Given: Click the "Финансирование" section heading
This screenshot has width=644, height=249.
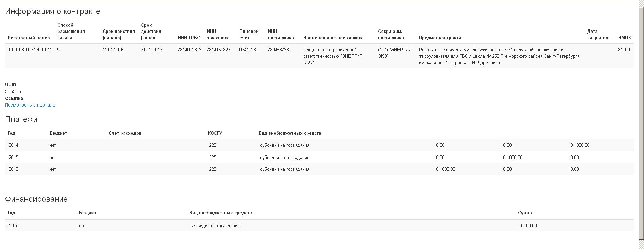Looking at the screenshot, I should tap(36, 199).
